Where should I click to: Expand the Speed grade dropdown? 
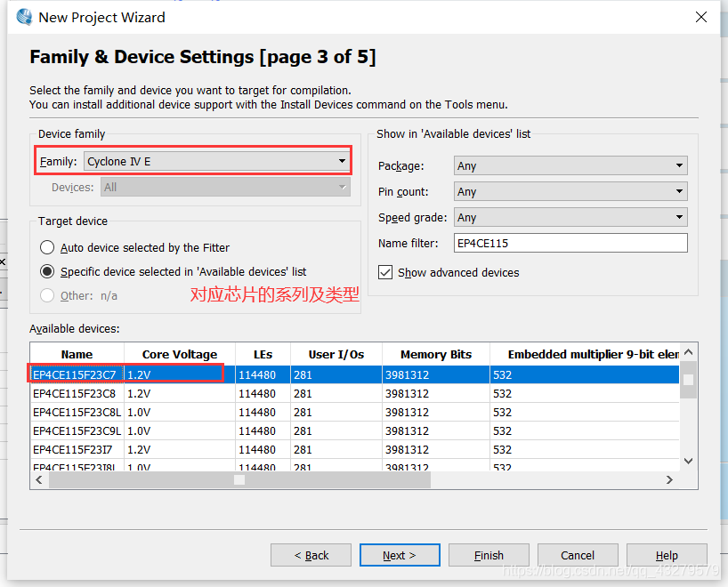(570, 217)
